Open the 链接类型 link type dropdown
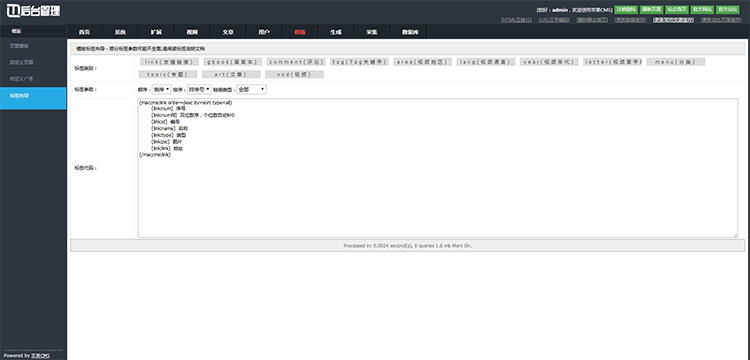750x360 pixels. click(252, 89)
